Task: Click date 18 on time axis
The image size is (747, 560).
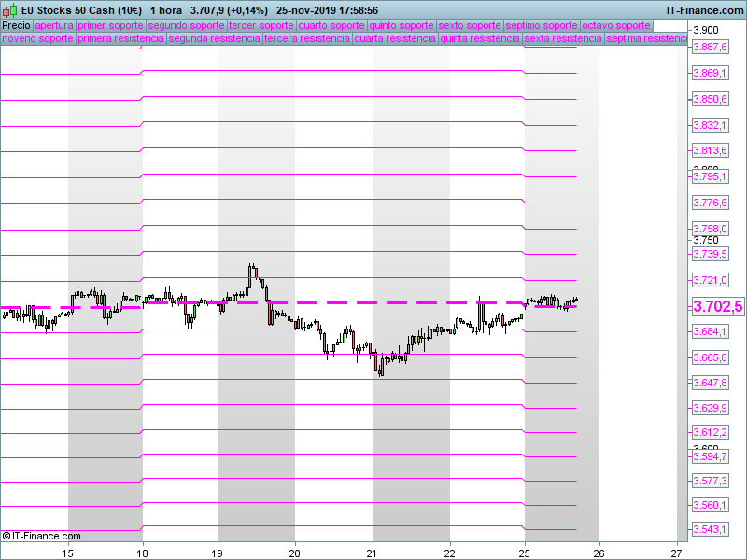Action: [x=142, y=553]
